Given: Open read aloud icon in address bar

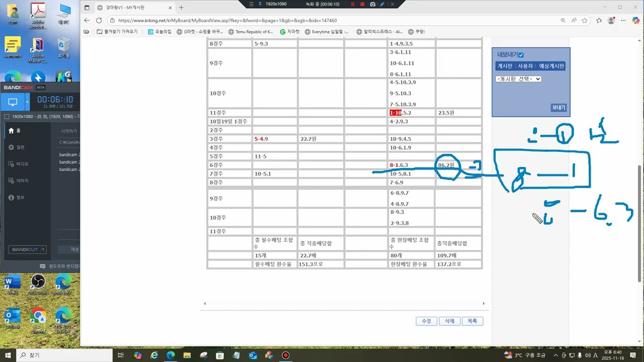Looking at the screenshot, I should 574,21.
